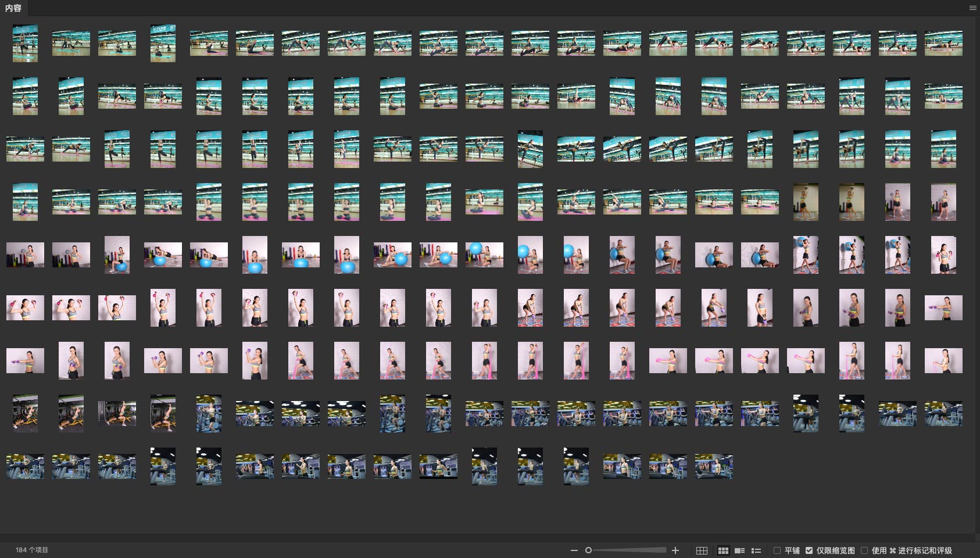Select the last thumbnail in the top row
The width and height of the screenshot is (980, 558).
(943, 43)
